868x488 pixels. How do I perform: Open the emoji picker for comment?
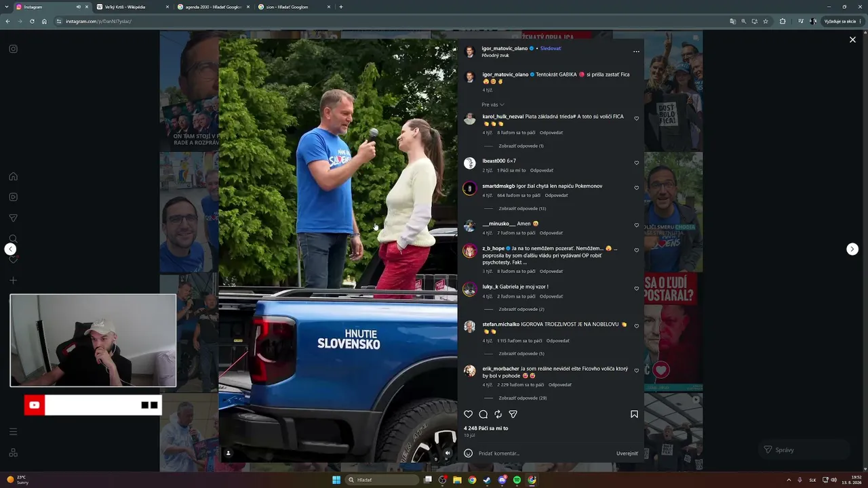pos(468,453)
